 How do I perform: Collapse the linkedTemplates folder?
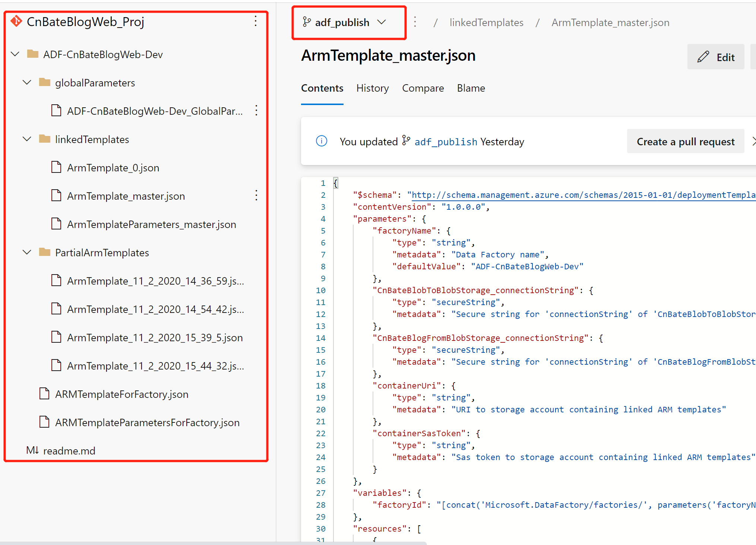[x=27, y=139]
